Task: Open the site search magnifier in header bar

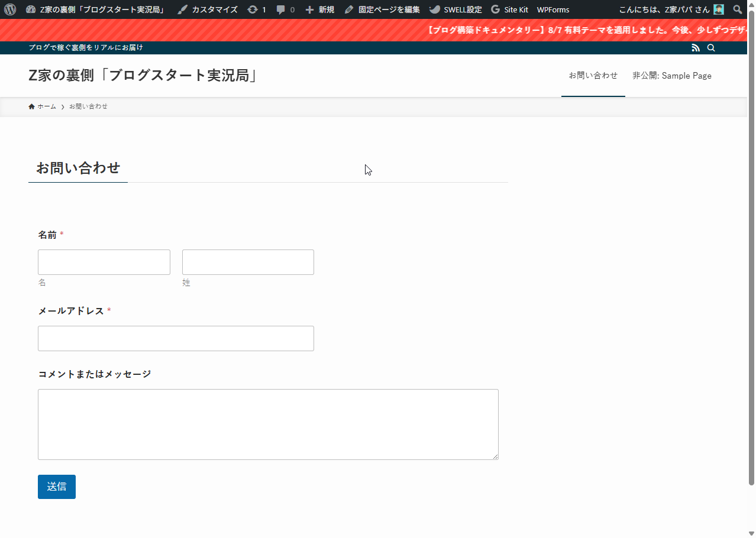Action: point(711,48)
